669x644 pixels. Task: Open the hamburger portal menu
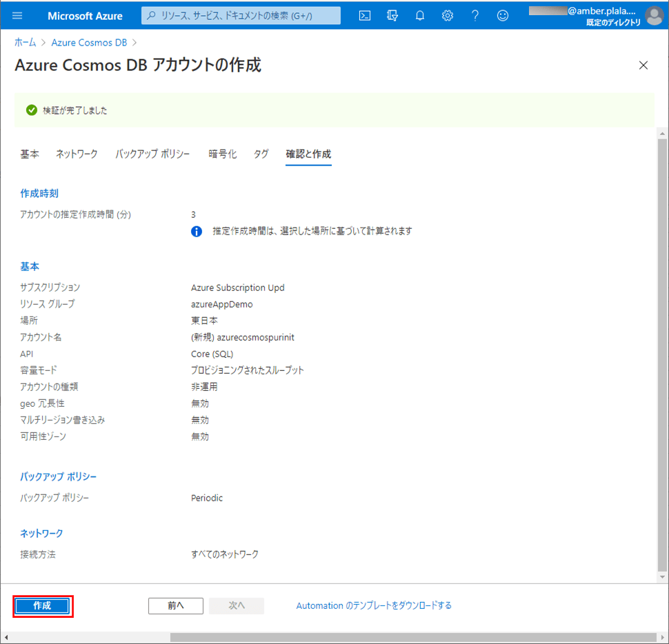coord(17,16)
